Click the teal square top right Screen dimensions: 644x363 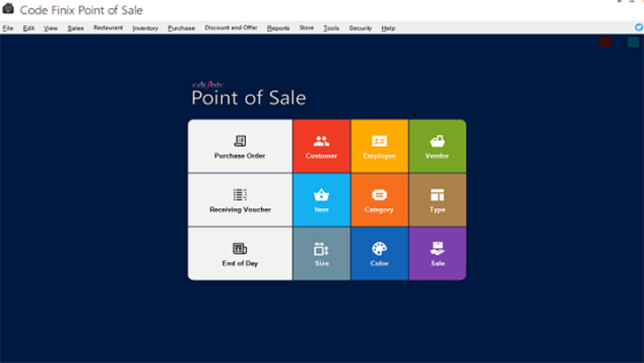click(632, 42)
